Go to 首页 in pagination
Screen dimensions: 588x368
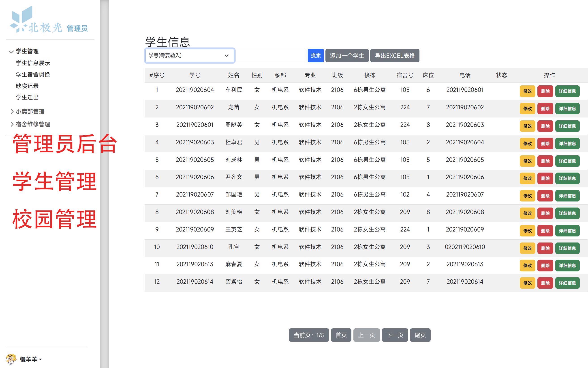(341, 335)
